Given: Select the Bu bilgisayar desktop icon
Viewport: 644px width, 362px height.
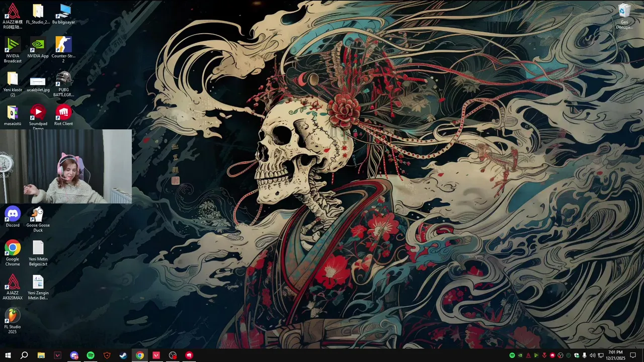Looking at the screenshot, I should click(x=63, y=14).
